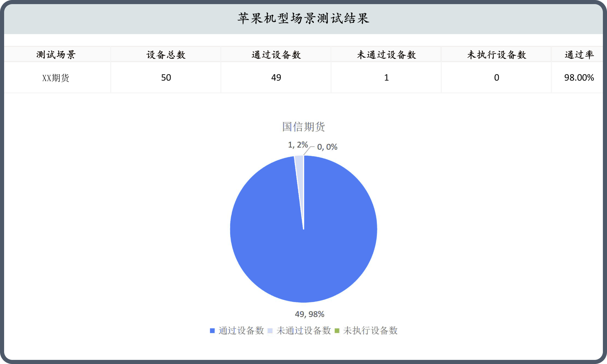This screenshot has height=364, width=607.
Task: Click the 国信期货 chart title
Action: pos(303,127)
